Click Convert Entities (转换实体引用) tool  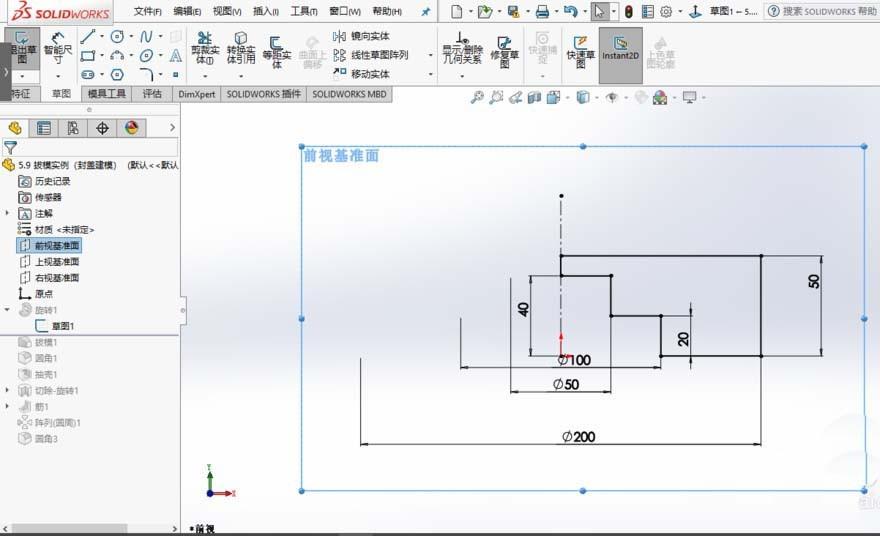tap(241, 48)
